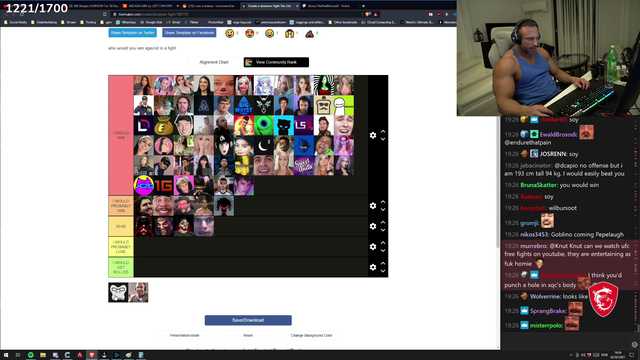Select the Big Moist logo tile
This screenshot has width=640, height=360.
pyautogui.click(x=244, y=105)
